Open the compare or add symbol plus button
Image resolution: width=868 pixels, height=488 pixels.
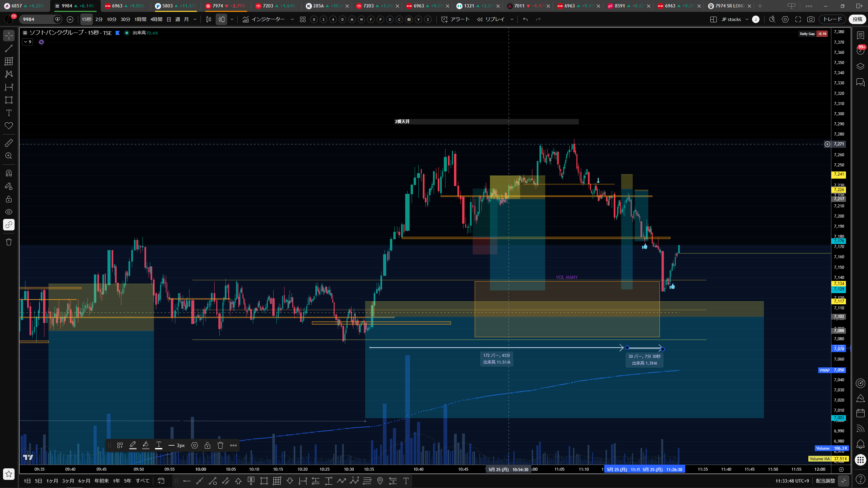[70, 19]
